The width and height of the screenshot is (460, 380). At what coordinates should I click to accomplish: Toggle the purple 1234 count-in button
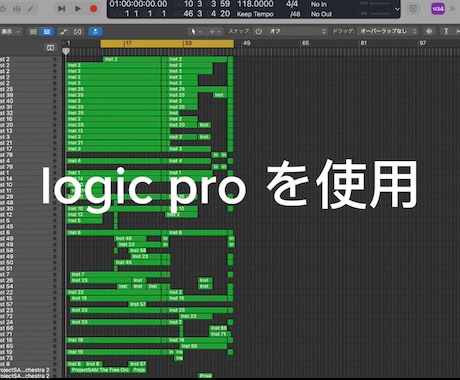[438, 9]
